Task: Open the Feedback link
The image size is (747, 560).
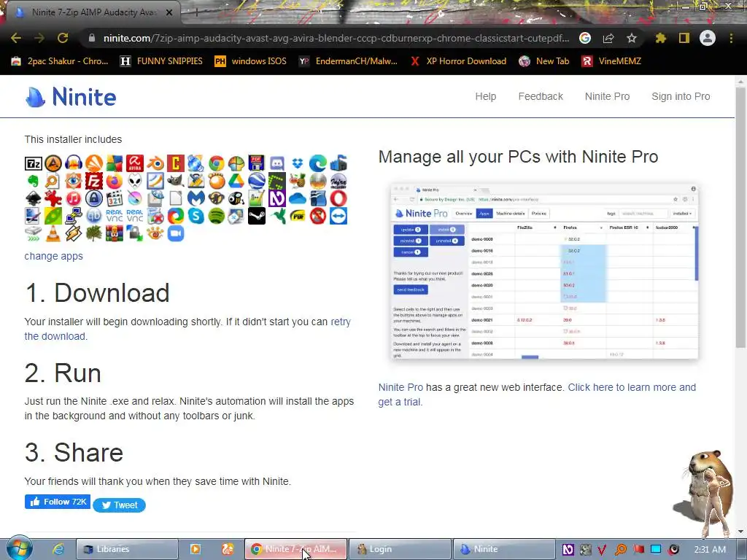Action: [541, 96]
